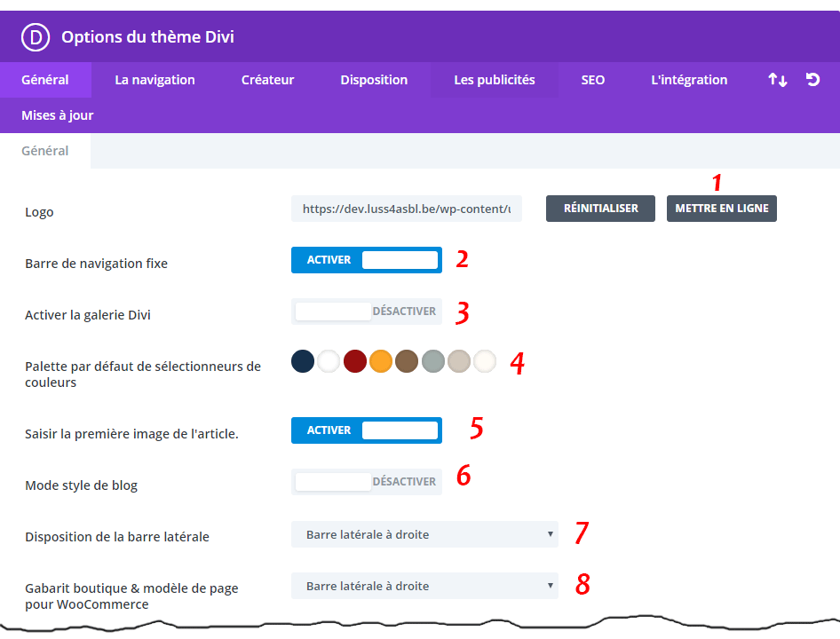Screen dimensions: 840x639
Task: Toggle Barre de navigation fixe switch
Action: 367,260
